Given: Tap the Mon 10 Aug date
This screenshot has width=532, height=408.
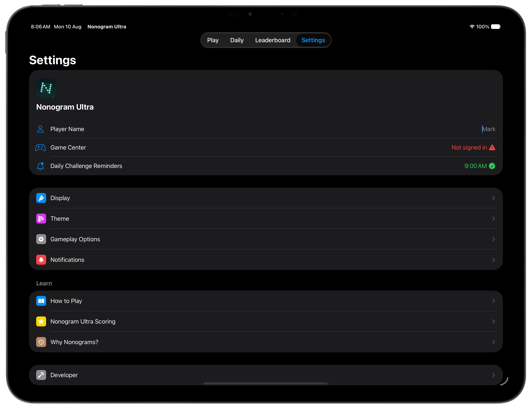Looking at the screenshot, I should point(68,27).
